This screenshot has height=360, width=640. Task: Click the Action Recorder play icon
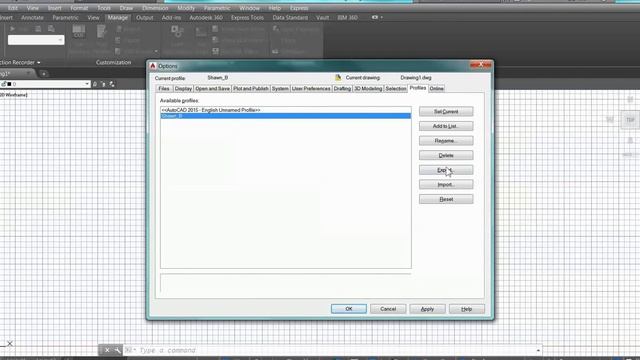[x=12, y=29]
